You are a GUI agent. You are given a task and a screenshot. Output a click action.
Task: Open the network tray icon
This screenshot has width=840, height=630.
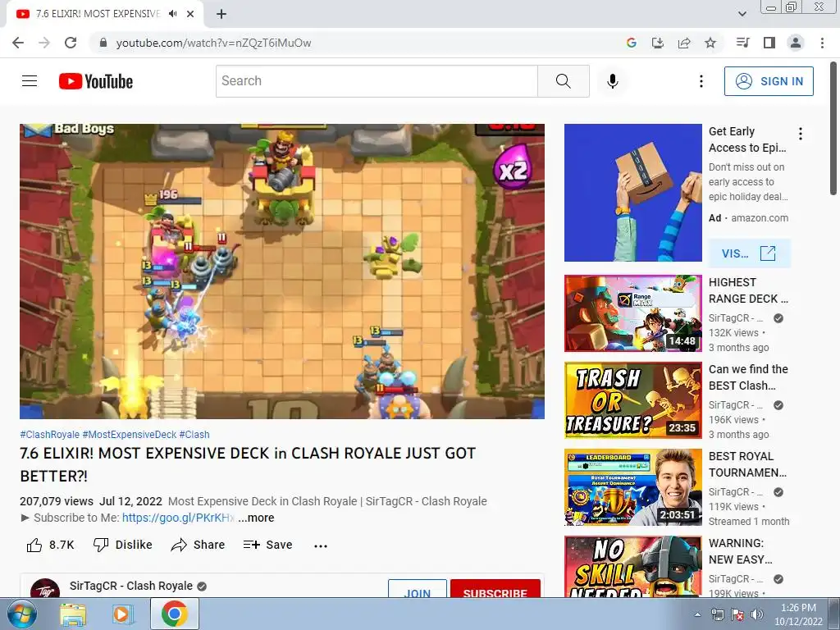717,615
